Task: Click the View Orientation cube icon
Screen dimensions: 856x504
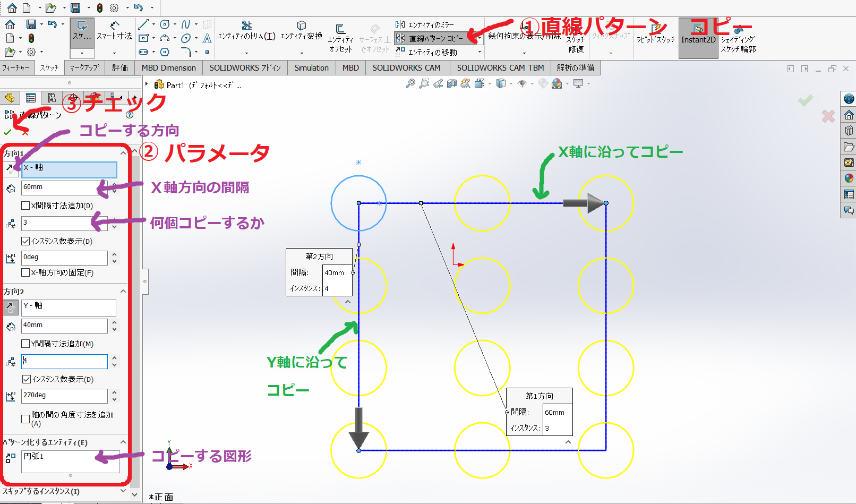Action: pyautogui.click(x=480, y=83)
